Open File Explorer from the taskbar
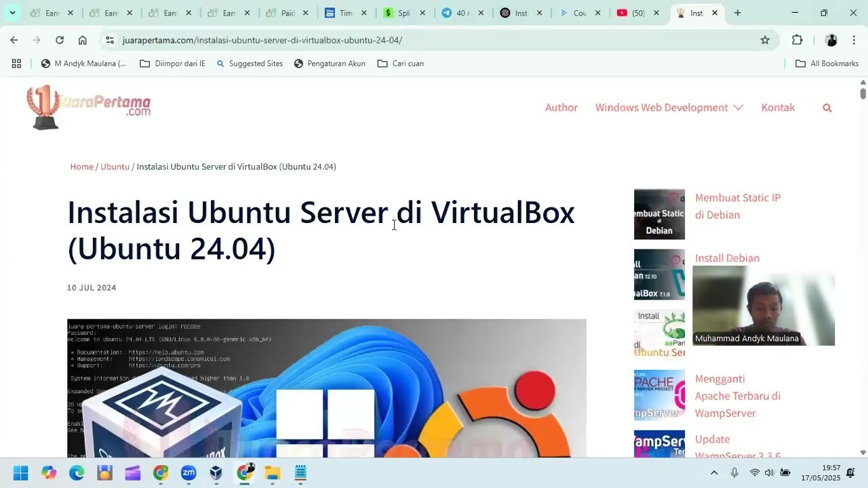The image size is (868, 488). [x=273, y=472]
